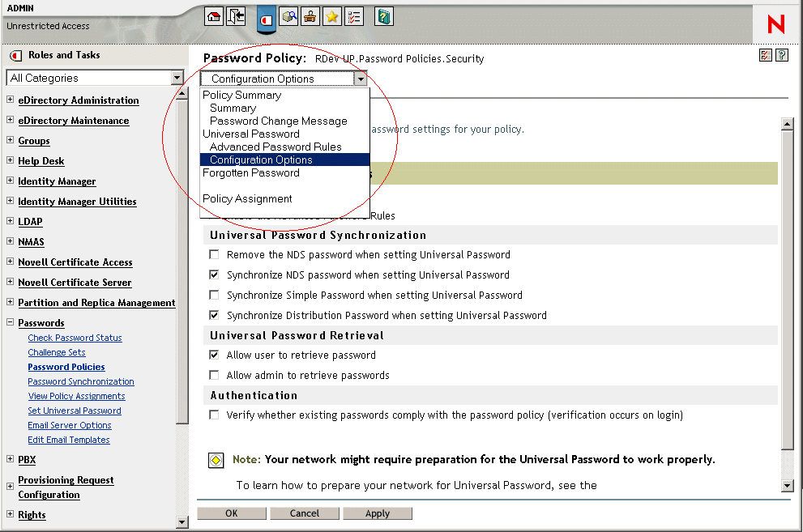This screenshot has height=532, width=803.
Task: Expand the eDirectory Administration tree node
Action: [10, 100]
